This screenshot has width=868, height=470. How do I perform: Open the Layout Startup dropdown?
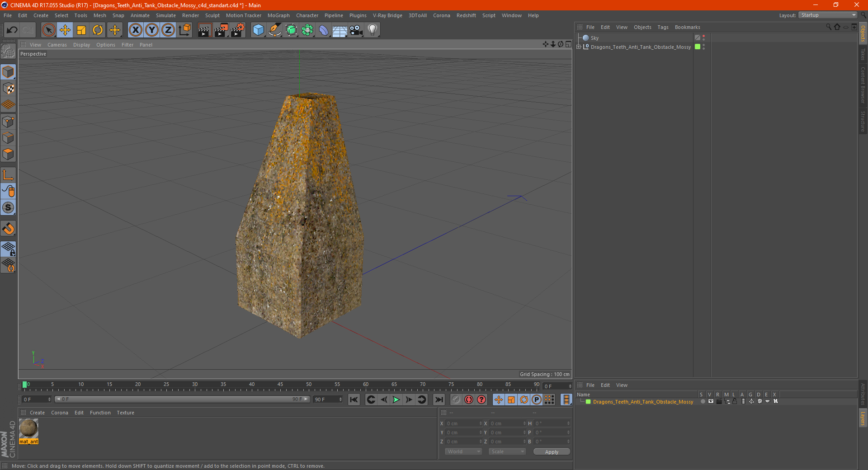[x=828, y=15]
